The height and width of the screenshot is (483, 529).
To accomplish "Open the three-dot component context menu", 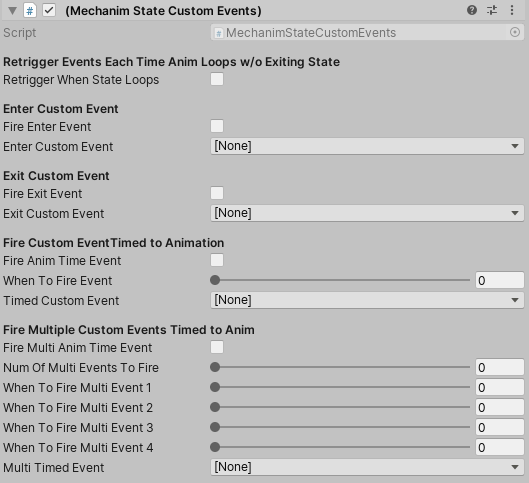I will tap(512, 10).
